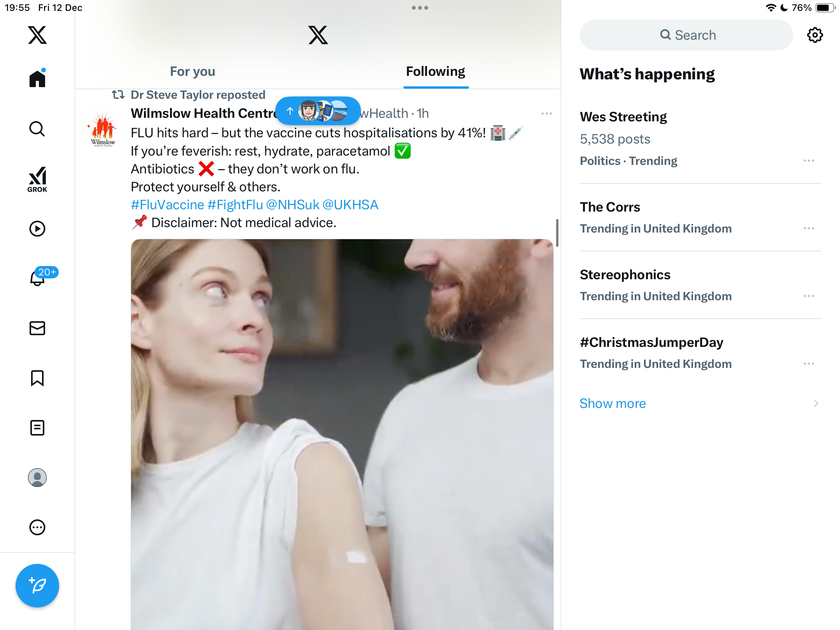Image resolution: width=840 pixels, height=630 pixels.
Task: Open the #FluVaccine hashtag link
Action: (167, 205)
